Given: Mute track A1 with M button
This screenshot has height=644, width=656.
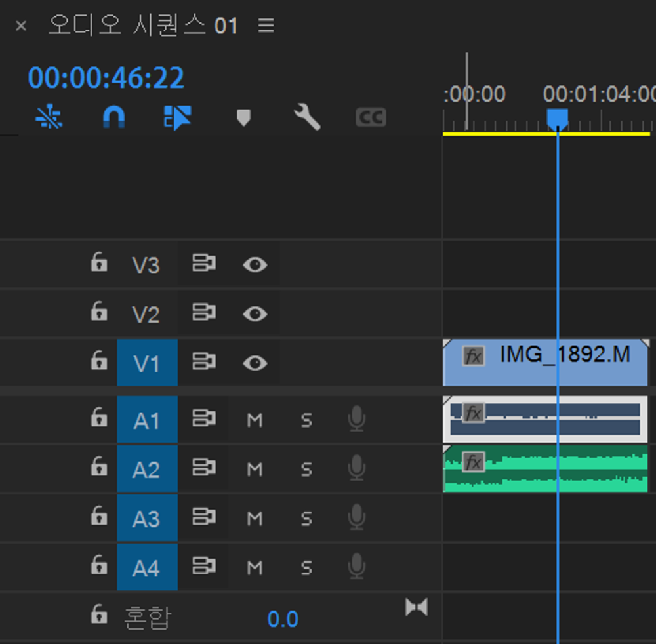Looking at the screenshot, I should [x=255, y=420].
